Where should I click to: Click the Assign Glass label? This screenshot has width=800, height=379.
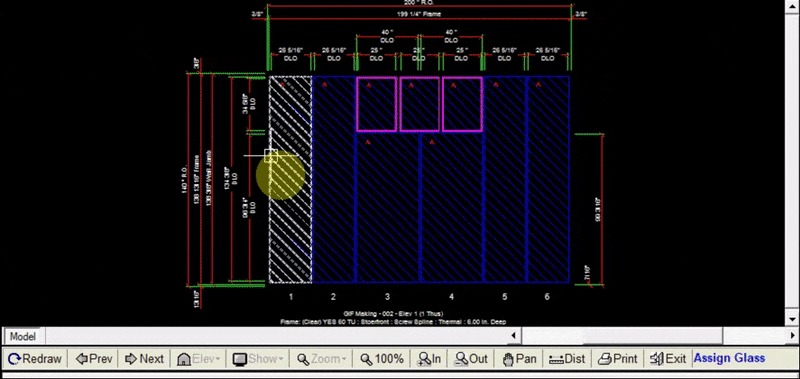(x=729, y=358)
